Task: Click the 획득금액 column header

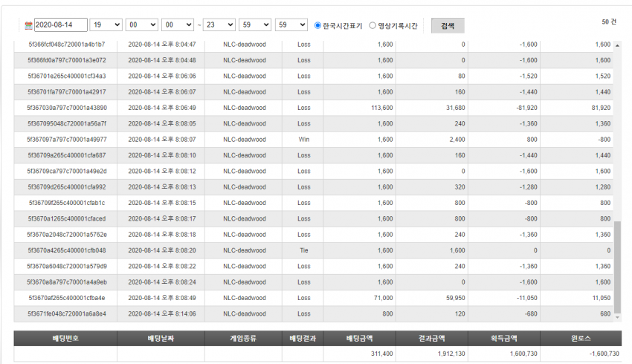Action: click(504, 338)
